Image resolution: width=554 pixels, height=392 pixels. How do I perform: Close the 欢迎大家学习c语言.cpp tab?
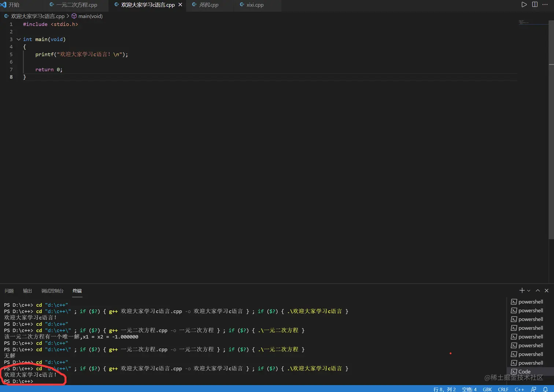pos(180,5)
